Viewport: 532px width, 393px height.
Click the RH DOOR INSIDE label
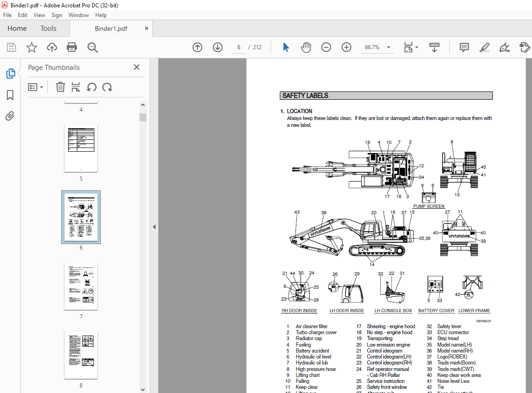click(x=300, y=311)
